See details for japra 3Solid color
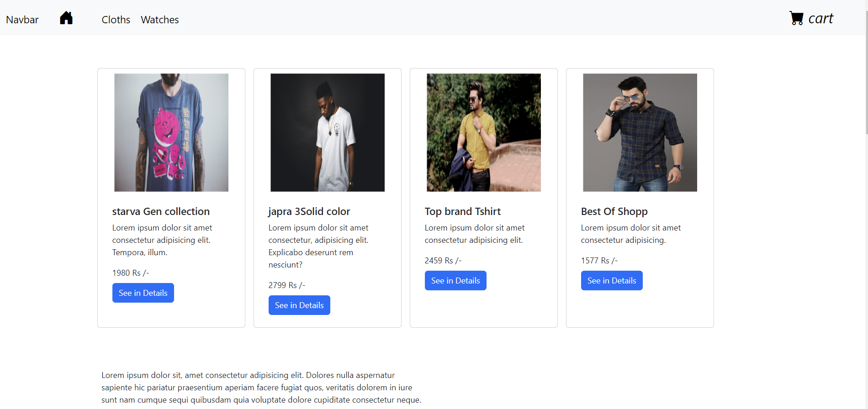This screenshot has width=868, height=409. point(299,305)
